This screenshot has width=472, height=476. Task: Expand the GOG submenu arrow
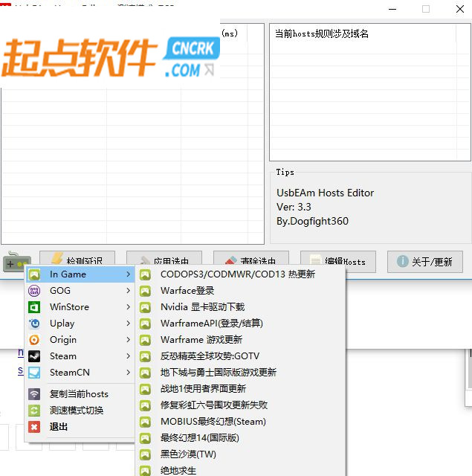[x=129, y=291]
